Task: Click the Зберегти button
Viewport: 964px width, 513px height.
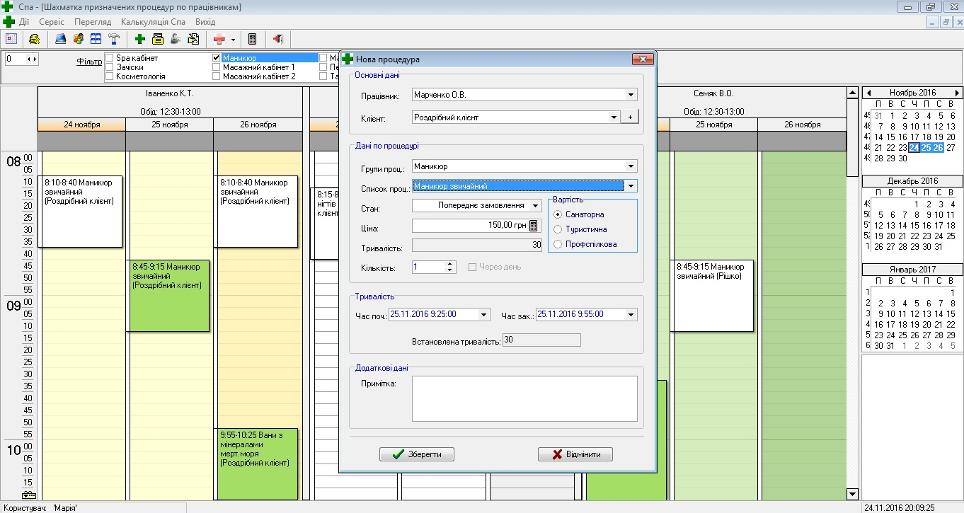Action: coord(417,455)
